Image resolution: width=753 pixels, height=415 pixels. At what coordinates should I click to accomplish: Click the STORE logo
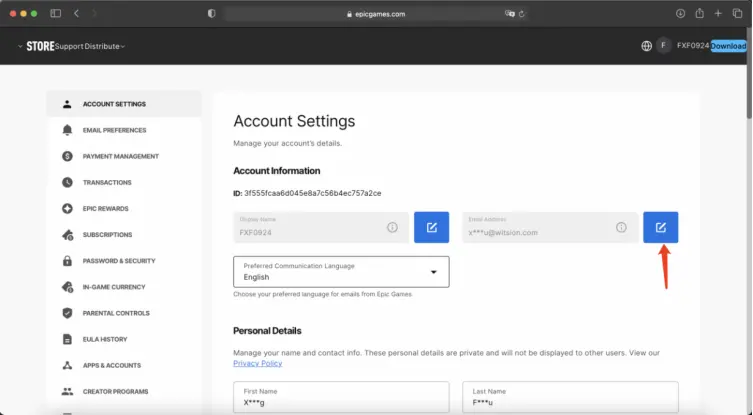[x=40, y=46]
